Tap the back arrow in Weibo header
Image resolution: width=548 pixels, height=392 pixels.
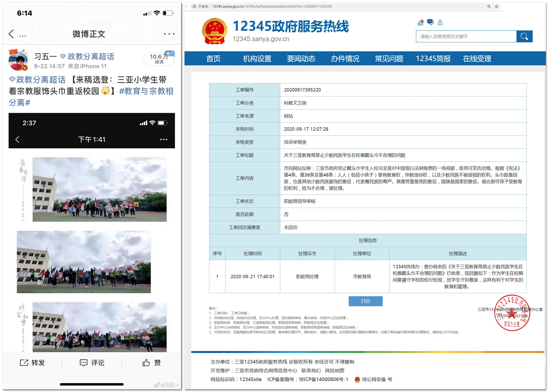click(x=11, y=34)
